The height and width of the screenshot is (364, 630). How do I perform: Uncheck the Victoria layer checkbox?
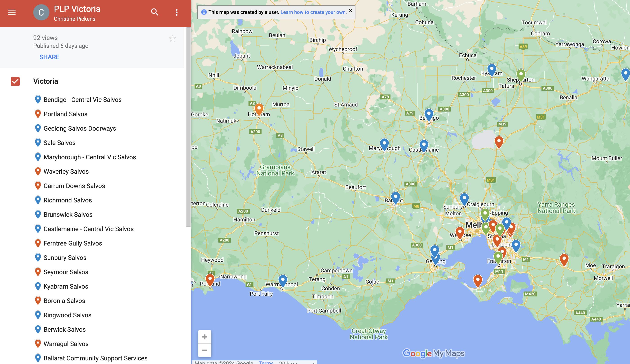click(x=15, y=81)
